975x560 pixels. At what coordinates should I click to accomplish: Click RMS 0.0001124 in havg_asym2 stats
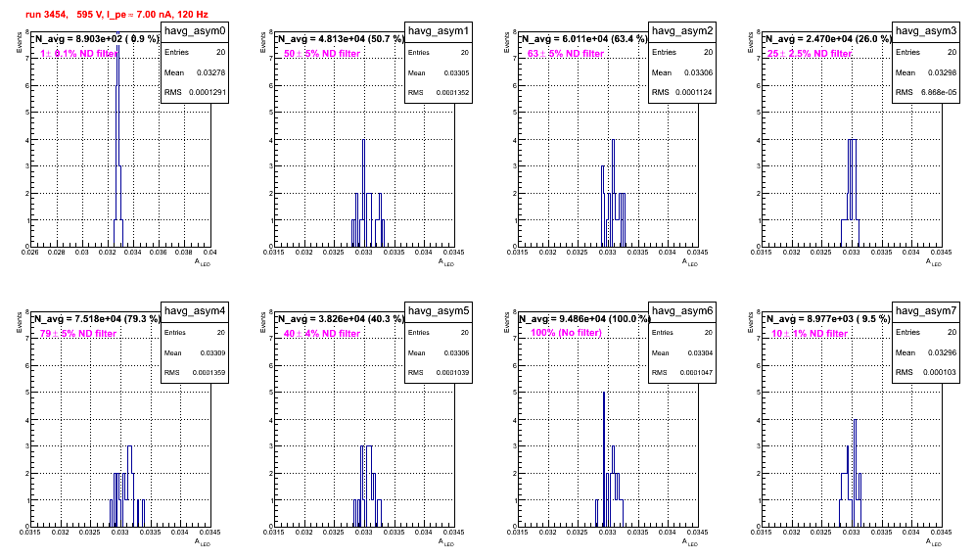click(682, 92)
